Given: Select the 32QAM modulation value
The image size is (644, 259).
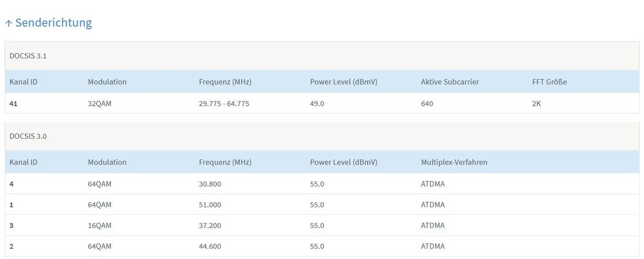Looking at the screenshot, I should [99, 104].
